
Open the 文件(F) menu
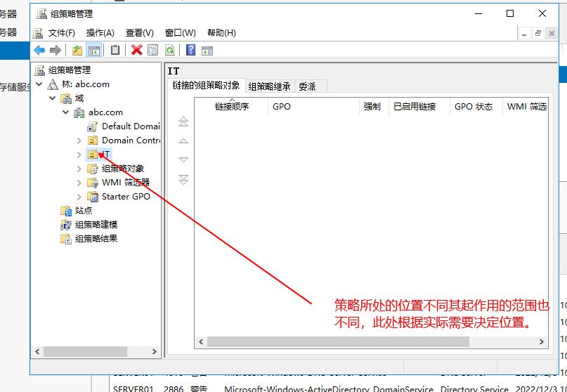(61, 33)
